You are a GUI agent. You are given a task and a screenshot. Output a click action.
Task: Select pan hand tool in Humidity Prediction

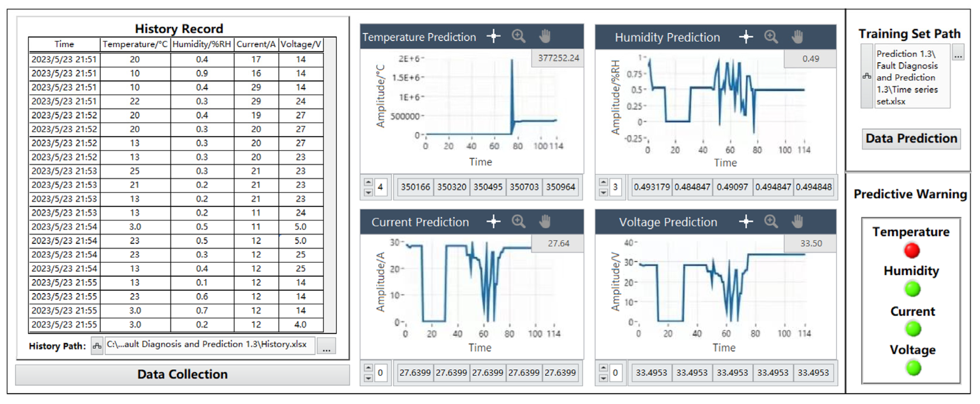click(797, 37)
